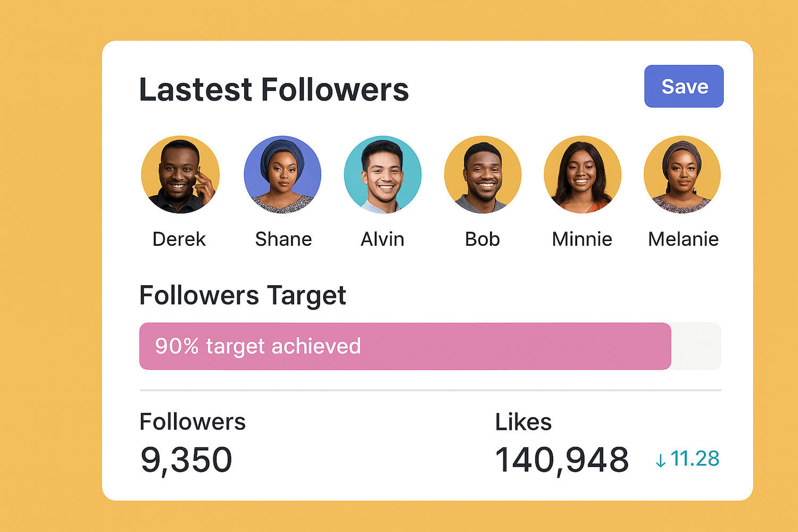Click the down arrow trend icon

661,460
